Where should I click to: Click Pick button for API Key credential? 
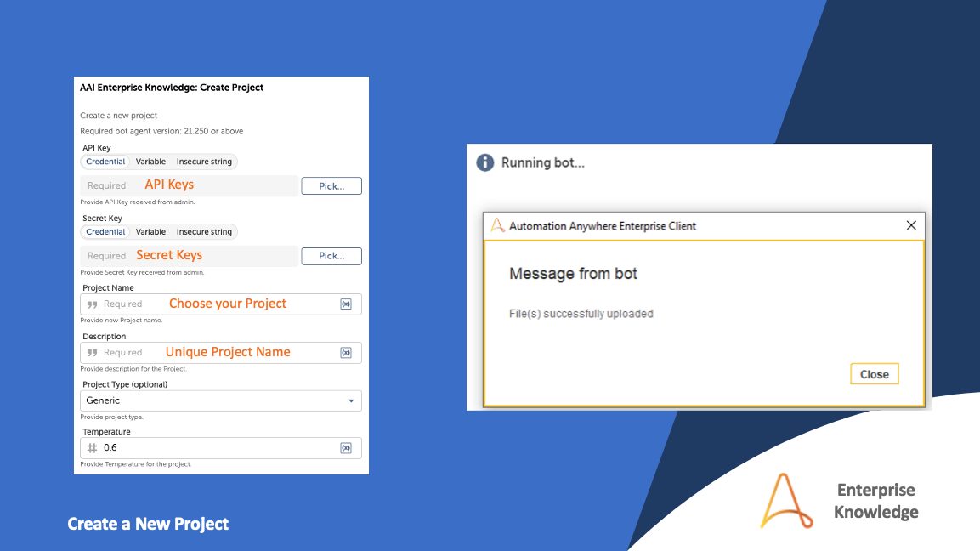pos(331,185)
